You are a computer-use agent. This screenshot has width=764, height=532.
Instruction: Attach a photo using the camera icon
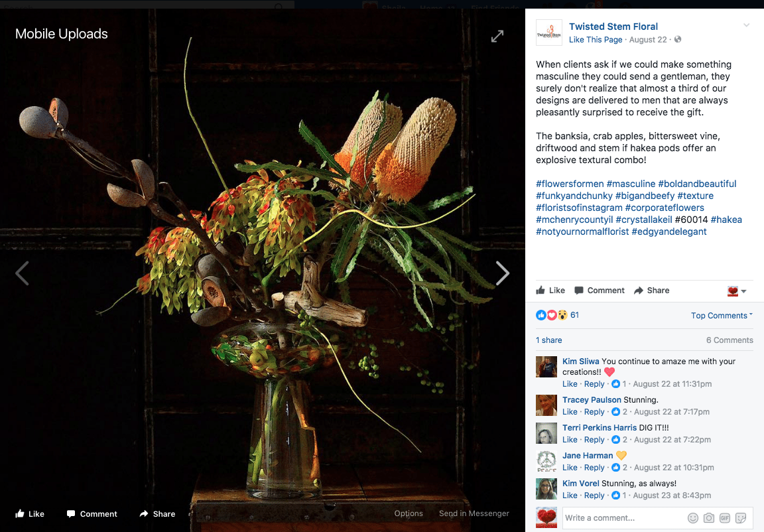click(709, 518)
